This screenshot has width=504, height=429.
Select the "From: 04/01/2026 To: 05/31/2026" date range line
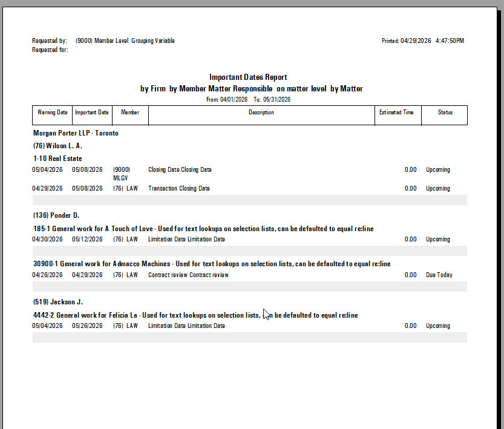[x=248, y=100]
